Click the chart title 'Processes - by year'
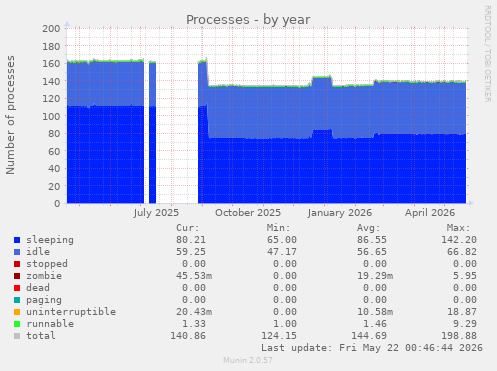 (x=248, y=20)
